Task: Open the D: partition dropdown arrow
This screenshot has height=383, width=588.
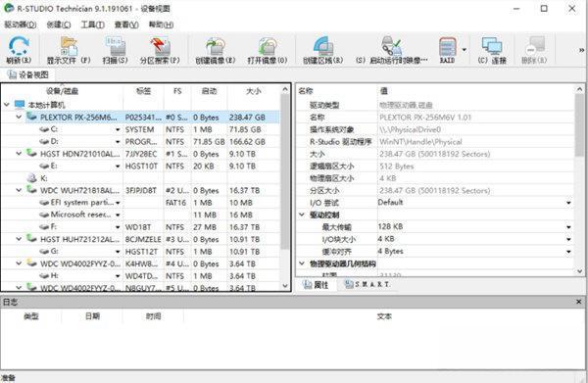Action: (x=118, y=142)
